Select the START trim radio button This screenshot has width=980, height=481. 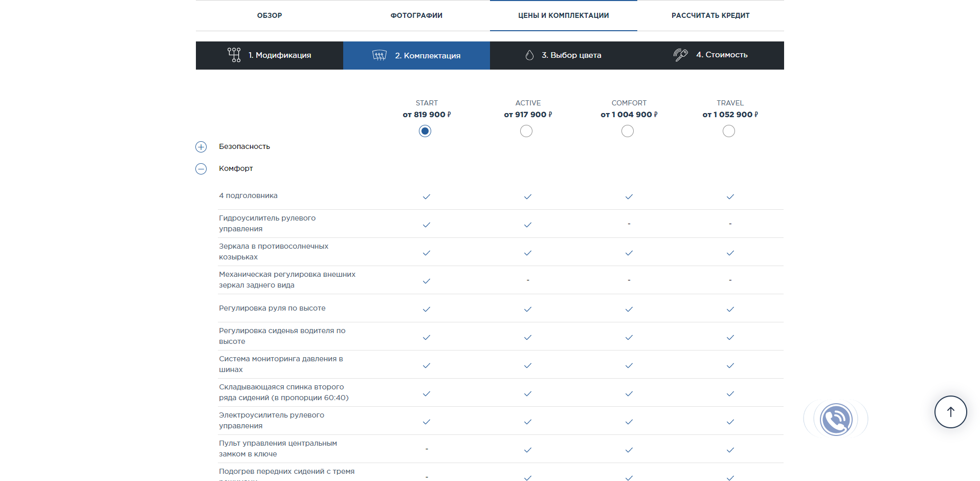425,132
